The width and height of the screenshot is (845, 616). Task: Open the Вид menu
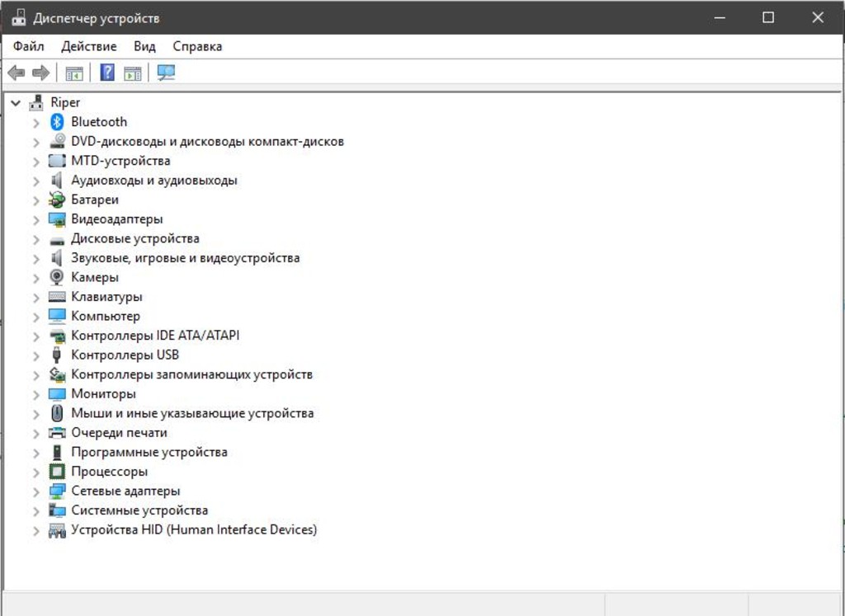click(144, 46)
